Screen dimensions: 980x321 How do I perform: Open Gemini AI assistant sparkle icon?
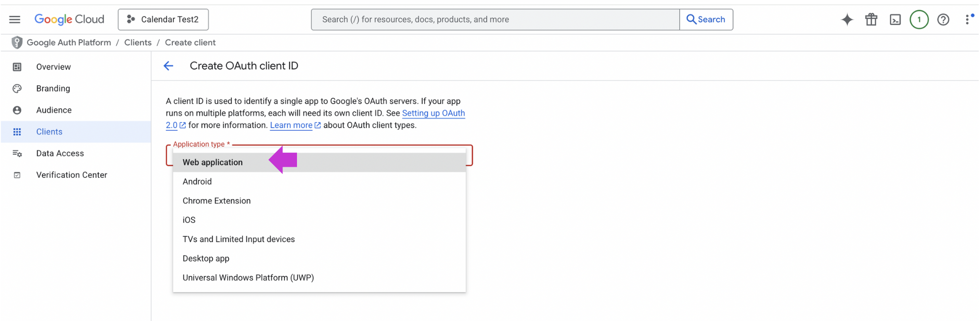tap(847, 19)
